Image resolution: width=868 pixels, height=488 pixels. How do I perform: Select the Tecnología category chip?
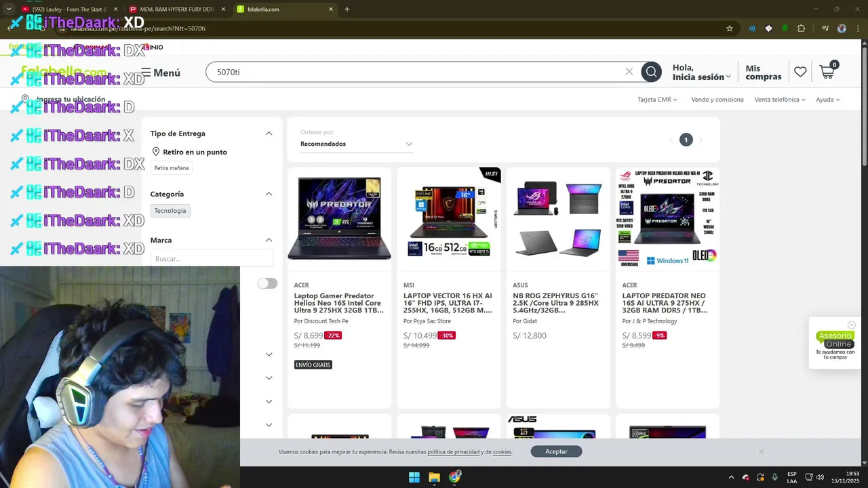tap(170, 211)
